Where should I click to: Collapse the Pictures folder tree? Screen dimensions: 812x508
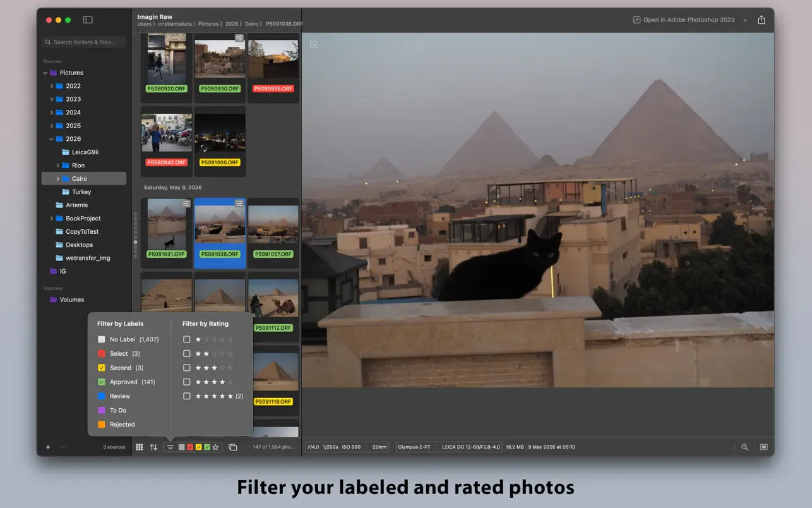[45, 73]
